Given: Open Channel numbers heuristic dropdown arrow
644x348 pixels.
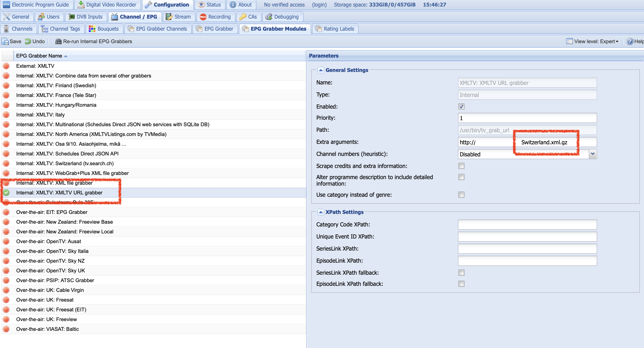Looking at the screenshot, I should 592,154.
